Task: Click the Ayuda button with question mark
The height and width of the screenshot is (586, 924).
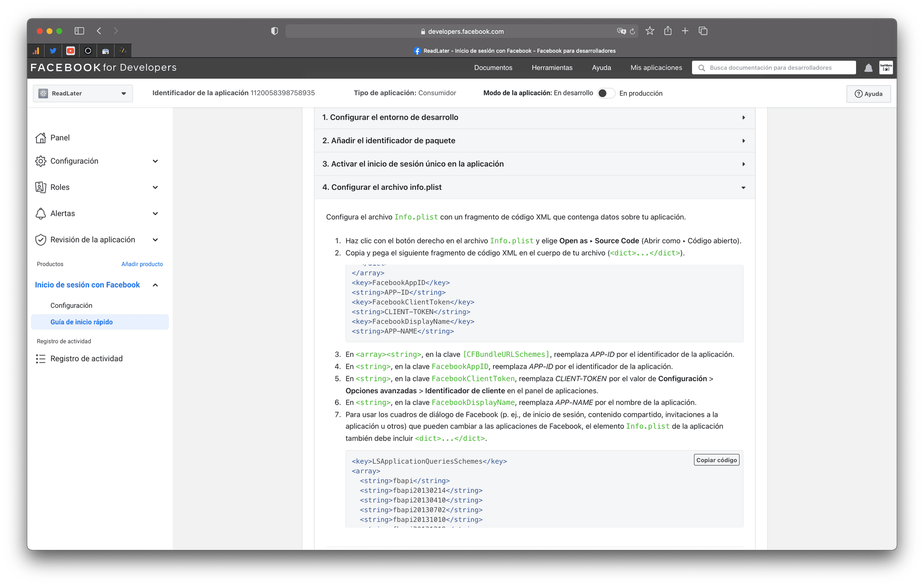Action: pos(869,94)
